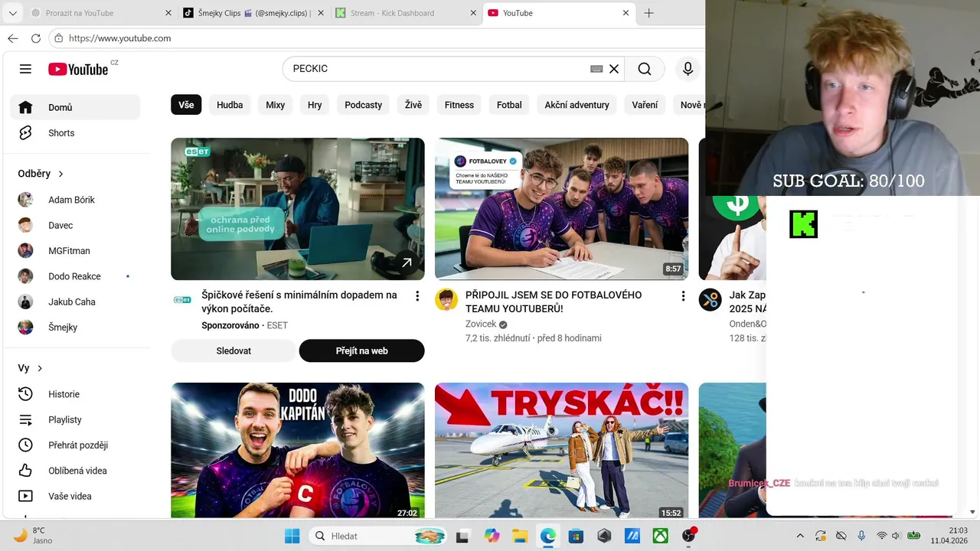The image size is (980, 551).
Task: Open Zovicek channel name link
Action: pyautogui.click(x=481, y=324)
